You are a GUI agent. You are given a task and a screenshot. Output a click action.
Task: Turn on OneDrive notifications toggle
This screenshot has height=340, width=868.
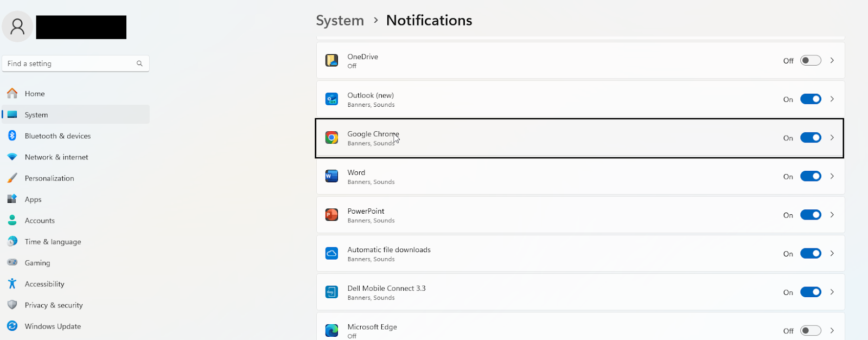(x=810, y=60)
